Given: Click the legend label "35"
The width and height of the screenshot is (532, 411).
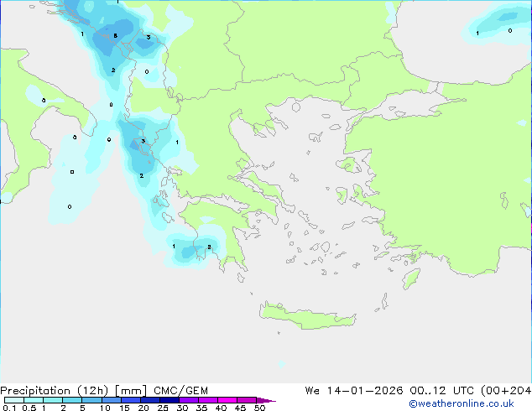Looking at the screenshot, I should tap(201, 408).
